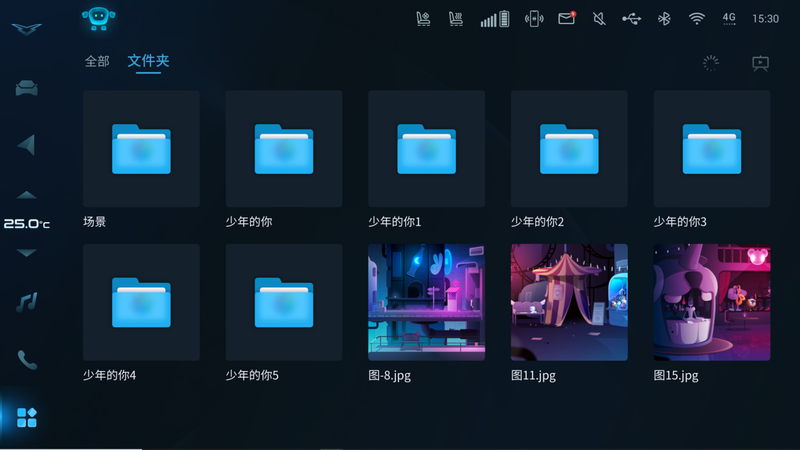This screenshot has height=450, width=800.
Task: Click the 少年的你2 label text
Action: click(x=537, y=222)
